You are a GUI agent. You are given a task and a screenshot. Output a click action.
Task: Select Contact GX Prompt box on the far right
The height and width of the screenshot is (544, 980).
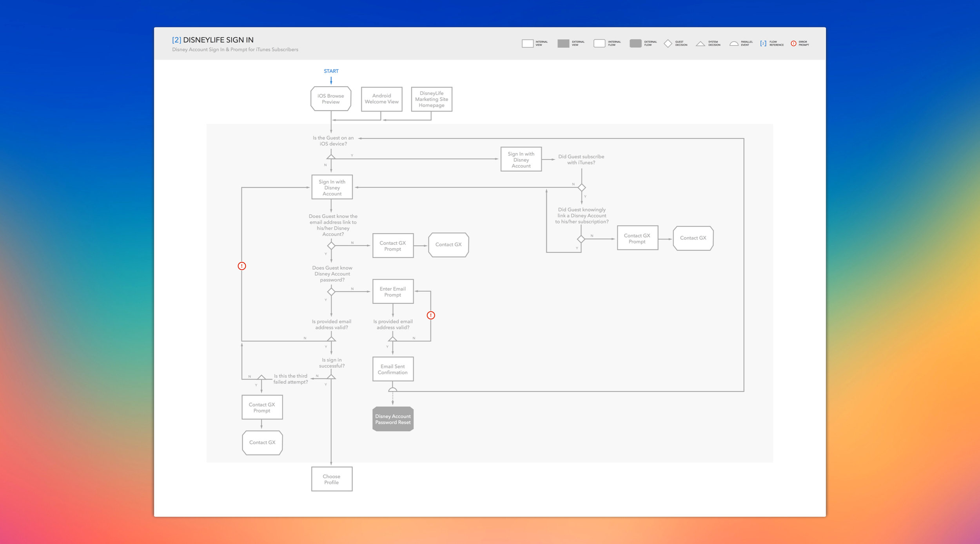point(638,238)
